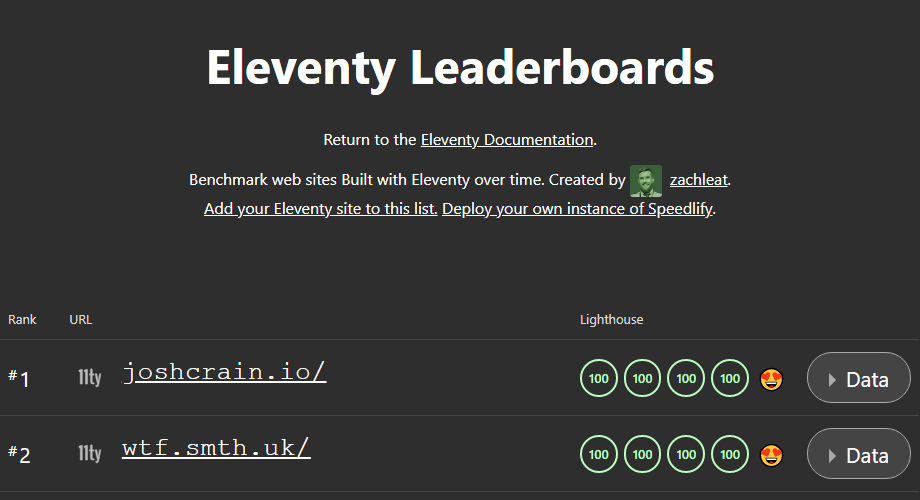Expand the Data panel for wtf.smth.uk
This screenshot has width=920, height=500.
tap(858, 454)
